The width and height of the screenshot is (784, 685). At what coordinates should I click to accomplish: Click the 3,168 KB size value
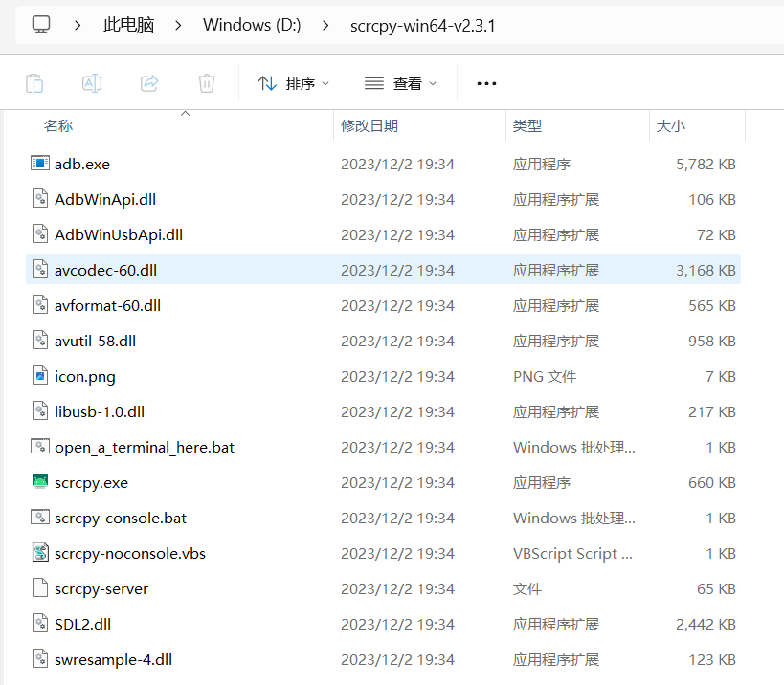click(706, 271)
